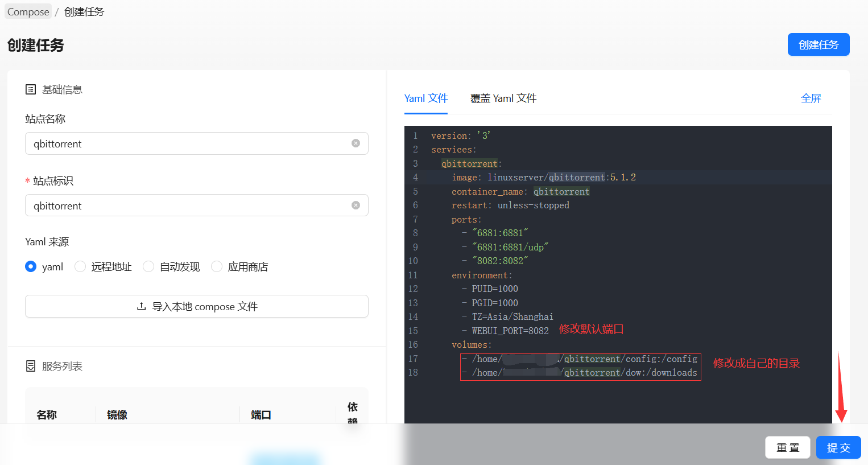Click the dow:/downloads volume line
The width and height of the screenshot is (868, 465).
pos(580,372)
